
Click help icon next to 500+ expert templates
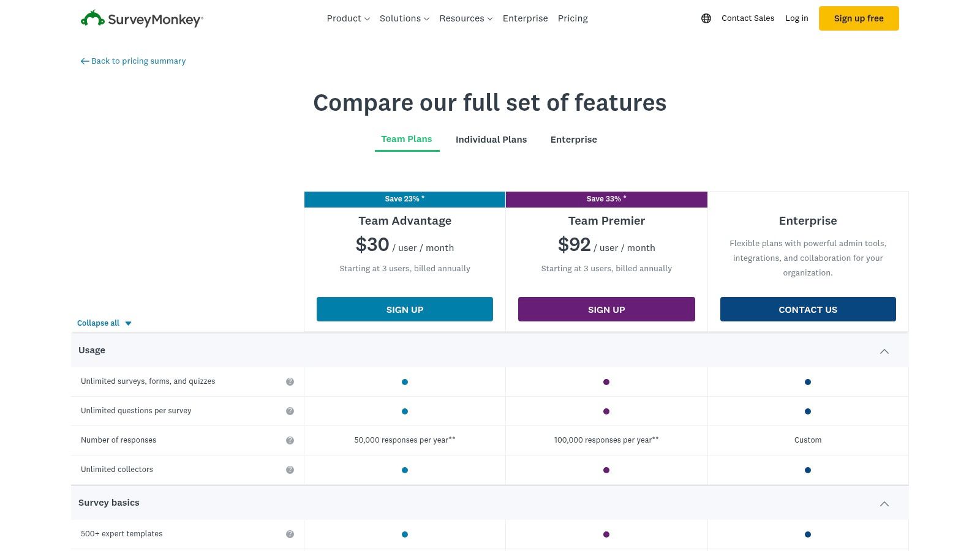tap(290, 533)
